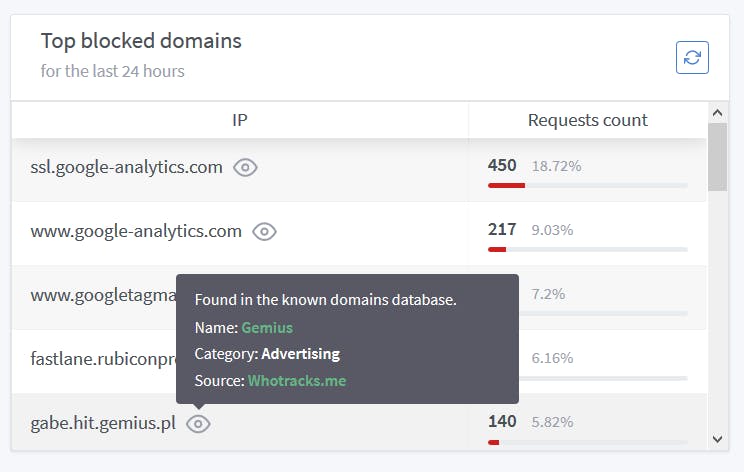Screen dimensions: 744x472
Task: Click the eye icon beside gabe.hit.gemius.pl
Action: pyautogui.click(x=198, y=423)
